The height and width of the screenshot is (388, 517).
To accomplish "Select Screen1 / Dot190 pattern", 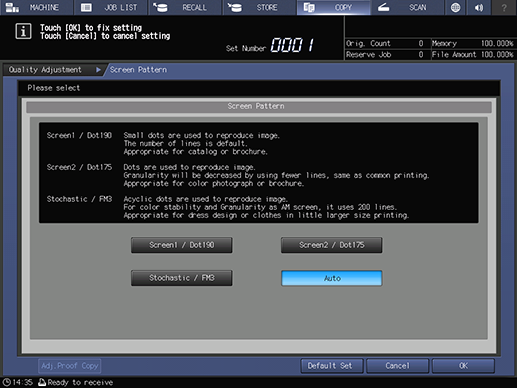I will coord(182,245).
